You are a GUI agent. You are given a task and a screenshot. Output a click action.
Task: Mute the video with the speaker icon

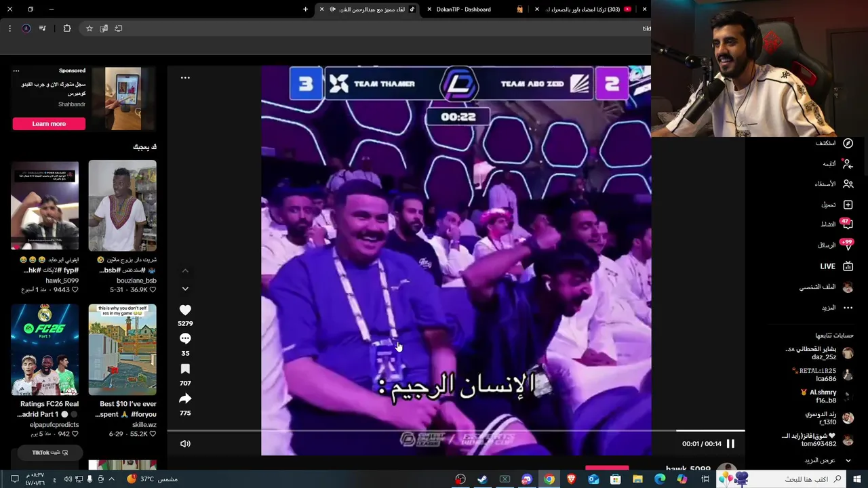pos(185,444)
